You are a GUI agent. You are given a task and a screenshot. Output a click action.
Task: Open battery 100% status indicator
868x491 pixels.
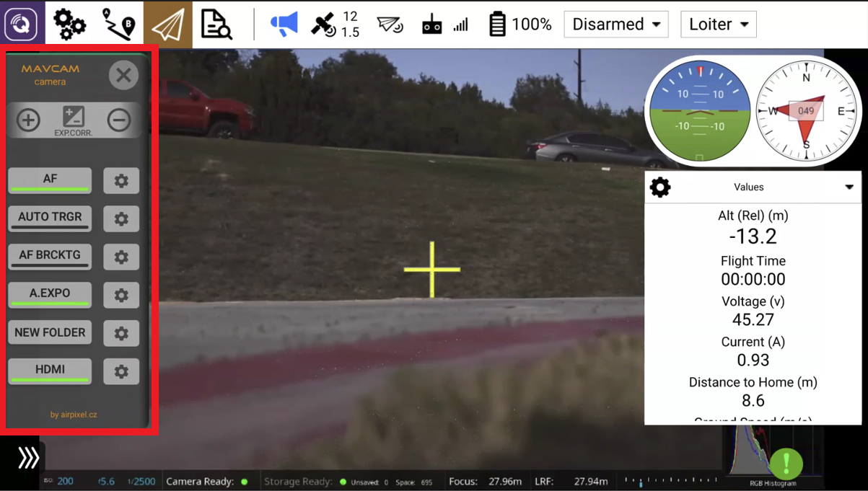point(520,25)
